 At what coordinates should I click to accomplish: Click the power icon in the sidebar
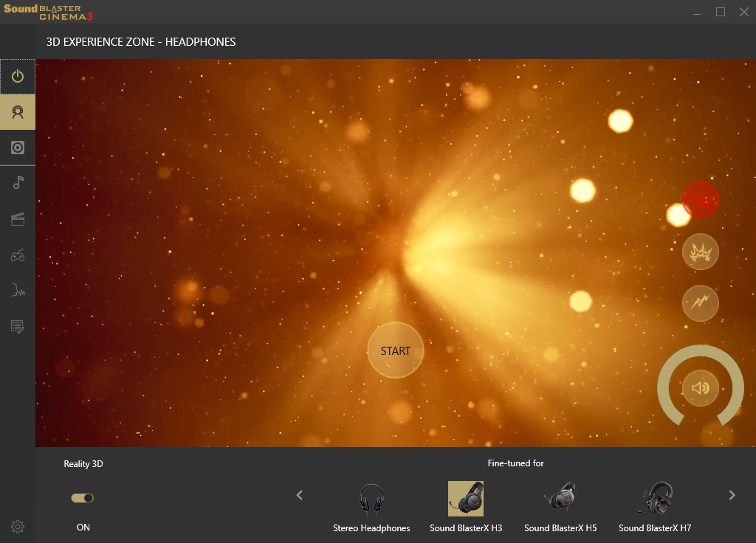coord(18,76)
